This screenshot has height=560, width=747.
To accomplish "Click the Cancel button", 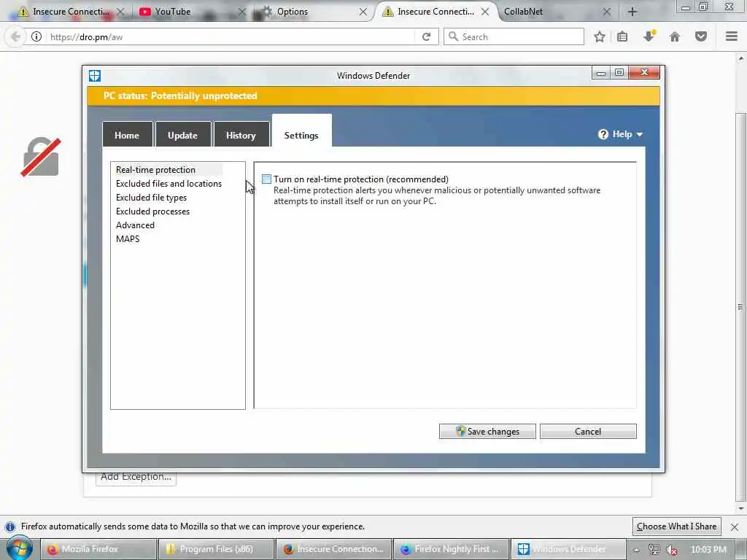I will click(x=588, y=432).
